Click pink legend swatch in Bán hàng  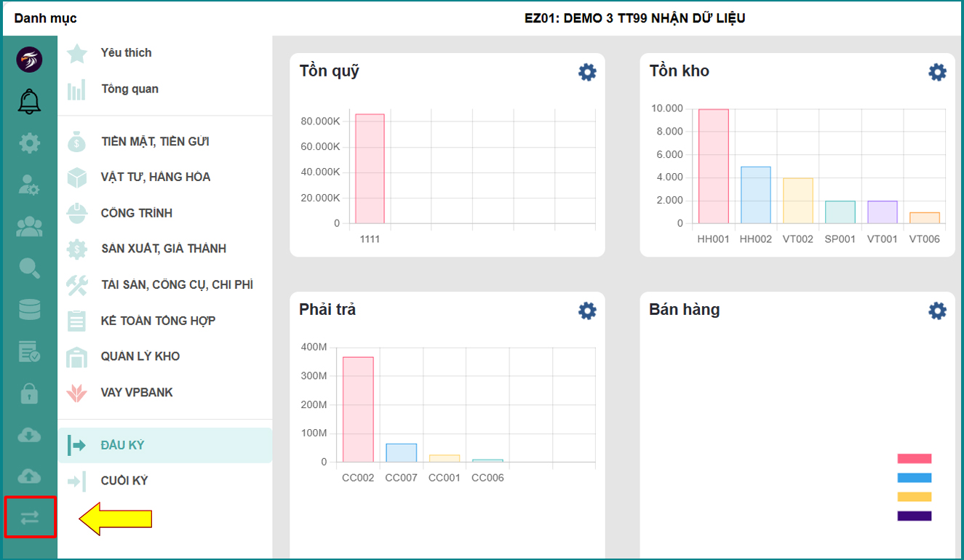[x=914, y=459]
